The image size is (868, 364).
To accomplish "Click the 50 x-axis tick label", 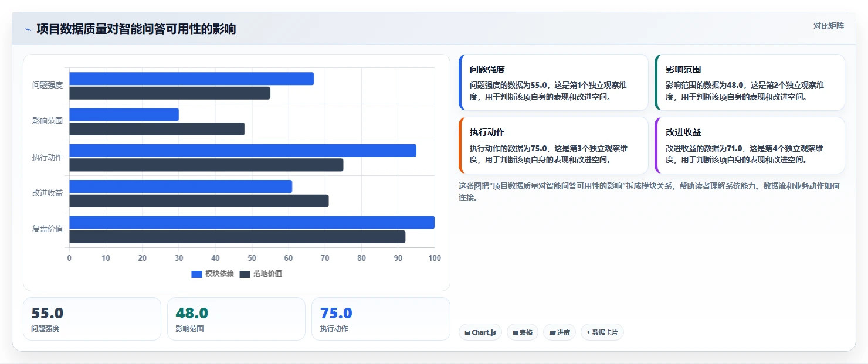I will click(252, 258).
